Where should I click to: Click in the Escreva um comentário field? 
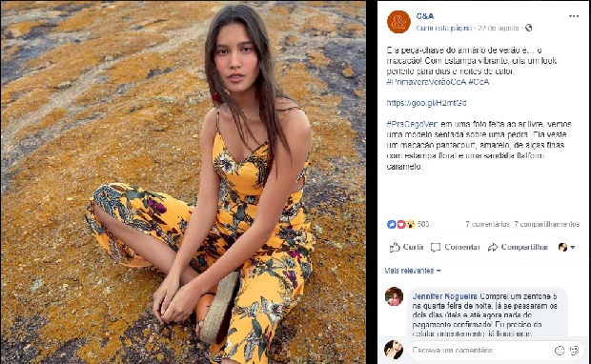pyautogui.click(x=480, y=351)
